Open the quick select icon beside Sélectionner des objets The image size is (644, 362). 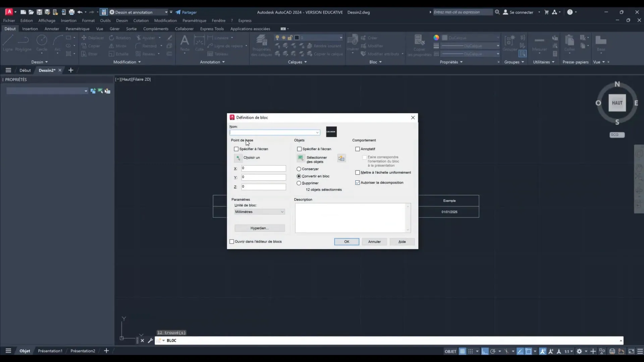(341, 158)
